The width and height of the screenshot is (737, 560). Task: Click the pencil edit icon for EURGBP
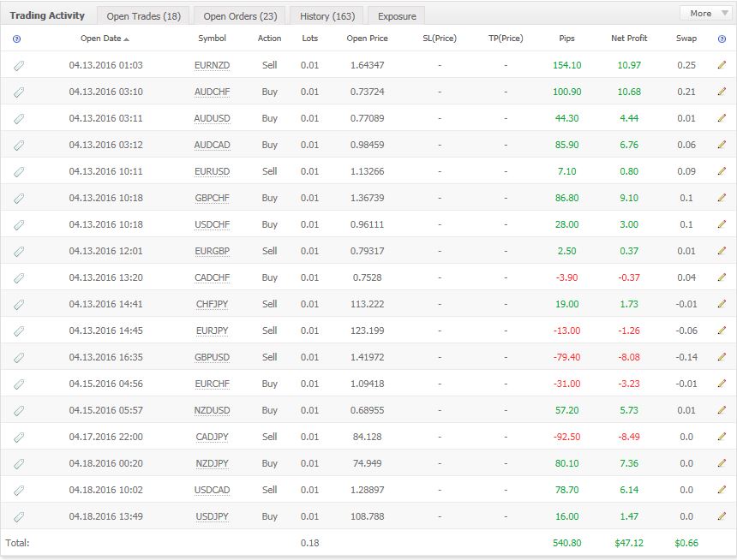722,250
